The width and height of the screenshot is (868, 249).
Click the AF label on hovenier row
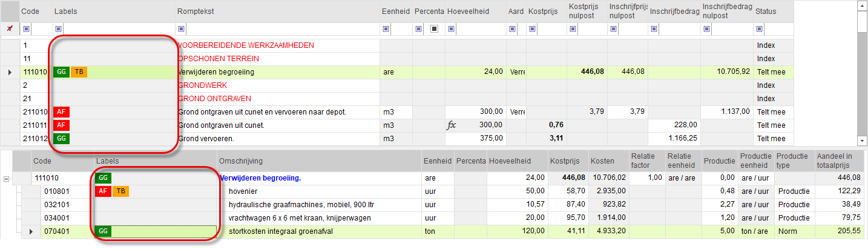point(104,191)
